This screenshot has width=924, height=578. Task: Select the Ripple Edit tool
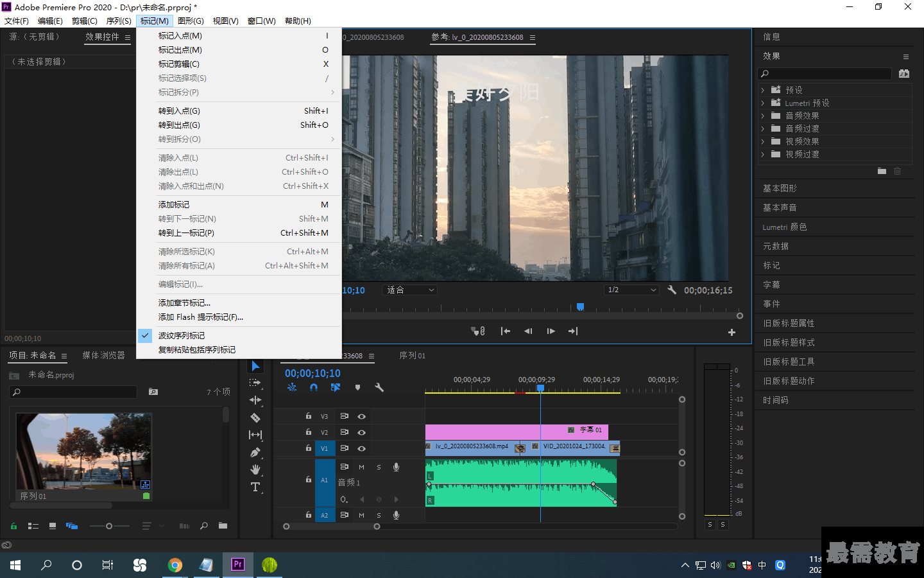(x=255, y=400)
